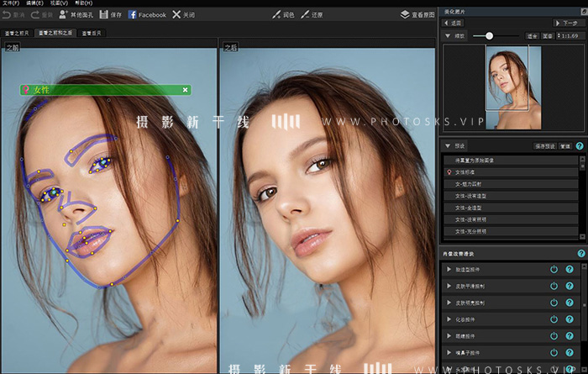Switch to the view after only tab
The width and height of the screenshot is (588, 374).
[92, 33]
